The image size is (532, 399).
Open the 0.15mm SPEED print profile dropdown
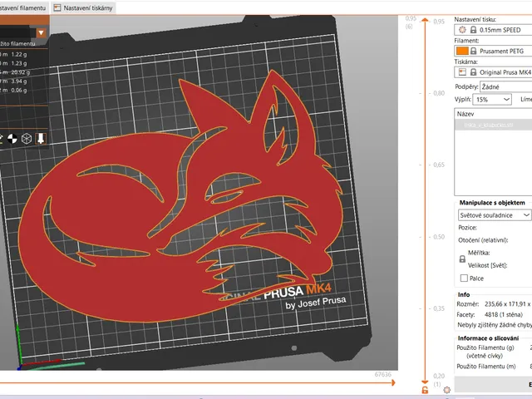(493, 30)
